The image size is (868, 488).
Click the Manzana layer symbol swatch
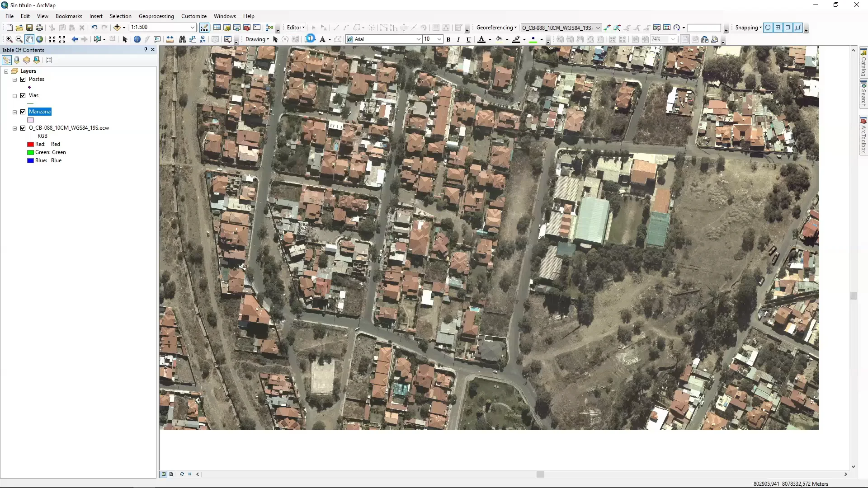pos(31,120)
